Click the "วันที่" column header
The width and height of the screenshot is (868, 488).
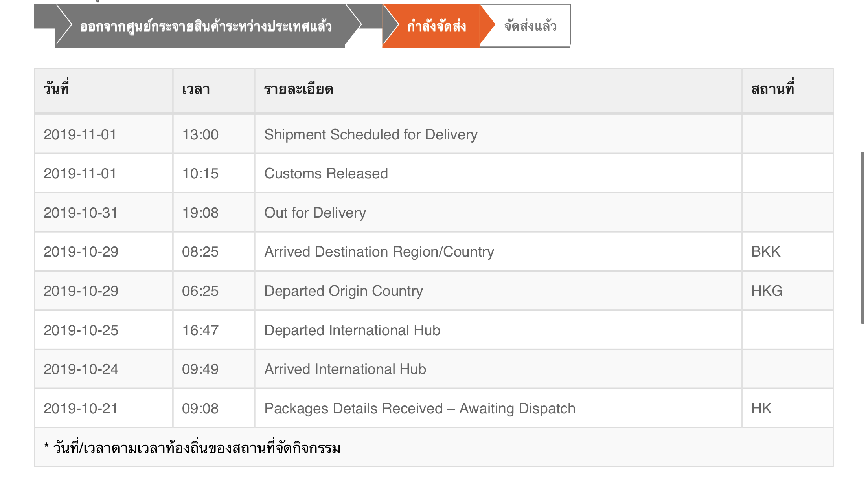pos(56,89)
